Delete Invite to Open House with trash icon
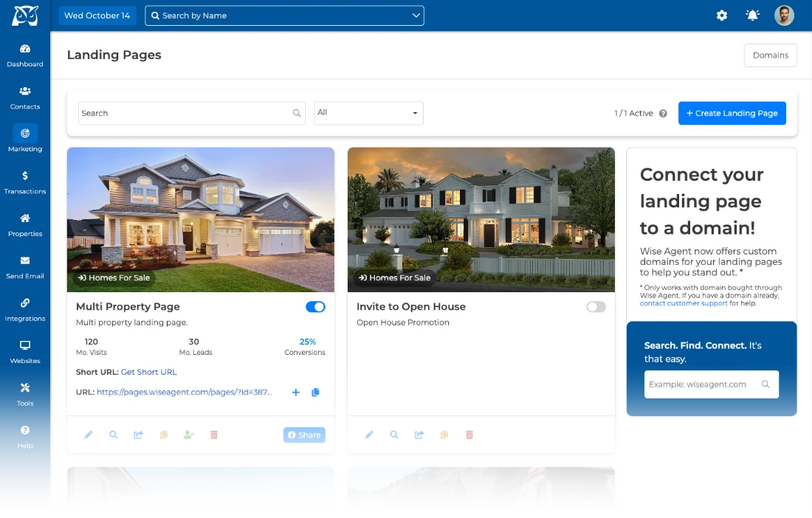This screenshot has width=812, height=518. [x=469, y=435]
